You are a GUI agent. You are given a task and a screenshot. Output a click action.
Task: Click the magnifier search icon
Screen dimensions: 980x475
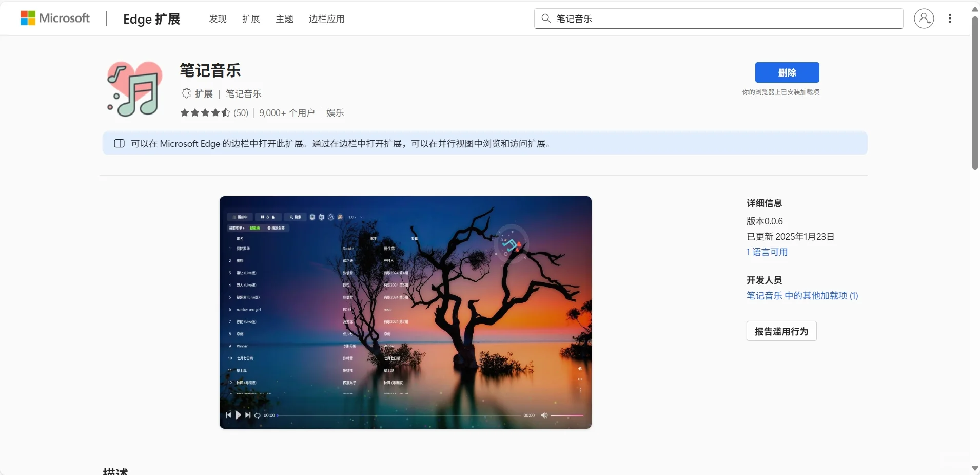click(x=545, y=18)
